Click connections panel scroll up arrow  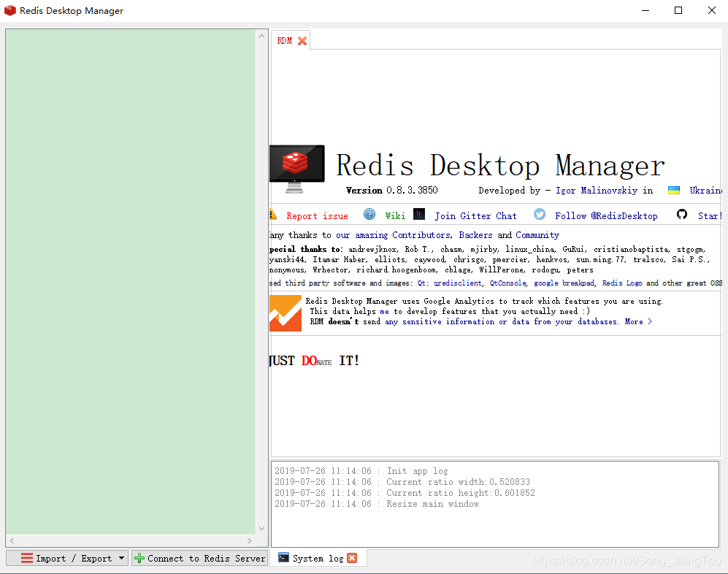(261, 36)
